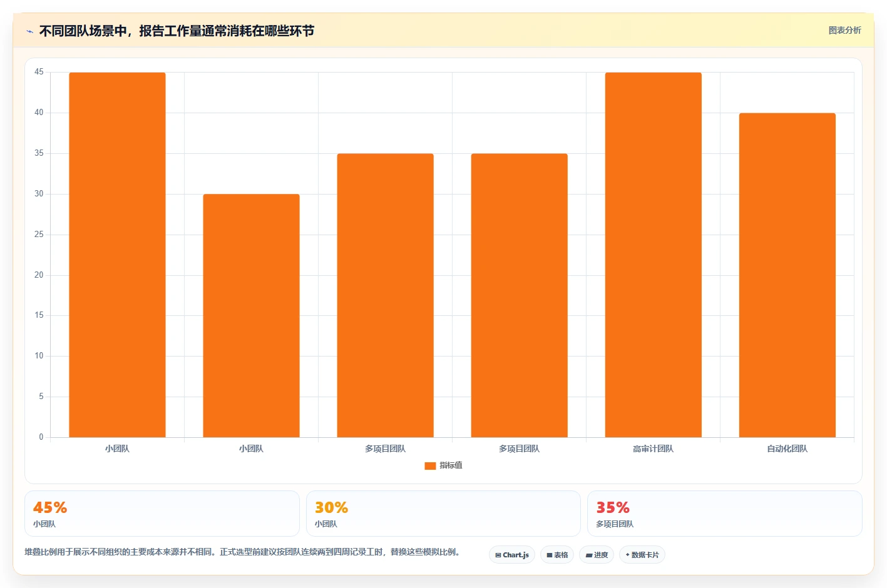Click the 高审计团队 x-axis label
The image size is (887, 588).
pyautogui.click(x=653, y=449)
